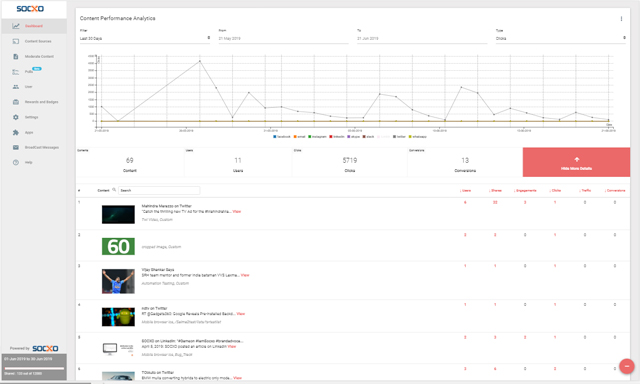Click the Settings gear icon
The height and width of the screenshot is (384, 640).
(16, 117)
